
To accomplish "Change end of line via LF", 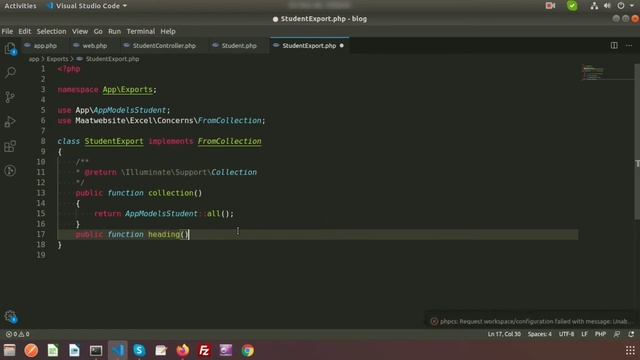I will [x=584, y=334].
